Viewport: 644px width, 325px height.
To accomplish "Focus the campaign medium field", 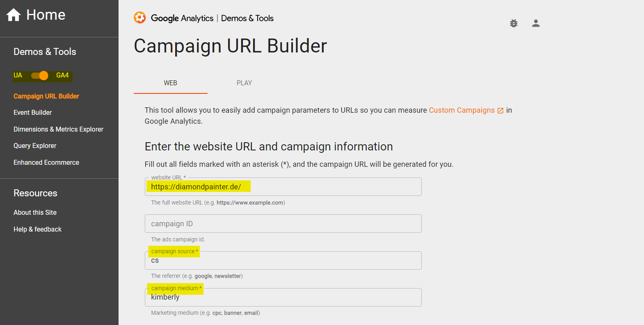I will tap(283, 298).
